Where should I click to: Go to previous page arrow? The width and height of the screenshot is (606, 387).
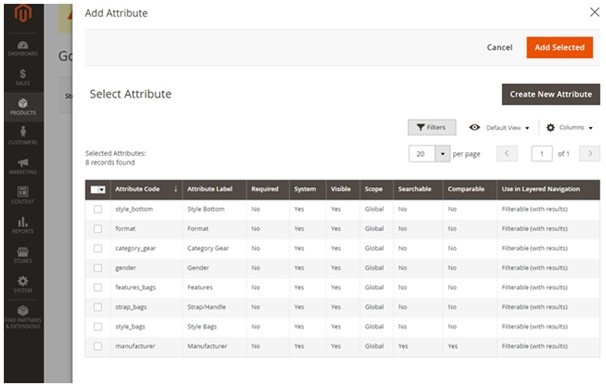[507, 153]
